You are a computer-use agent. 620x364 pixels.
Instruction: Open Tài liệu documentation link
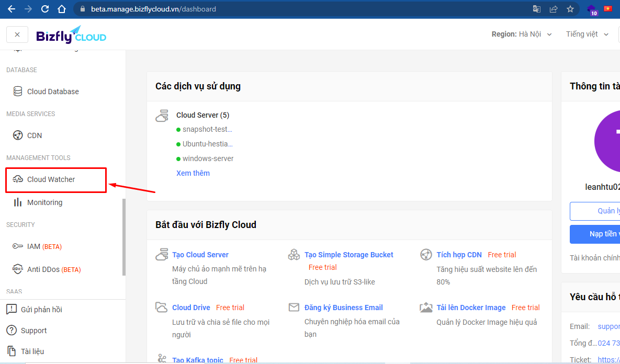click(32, 351)
